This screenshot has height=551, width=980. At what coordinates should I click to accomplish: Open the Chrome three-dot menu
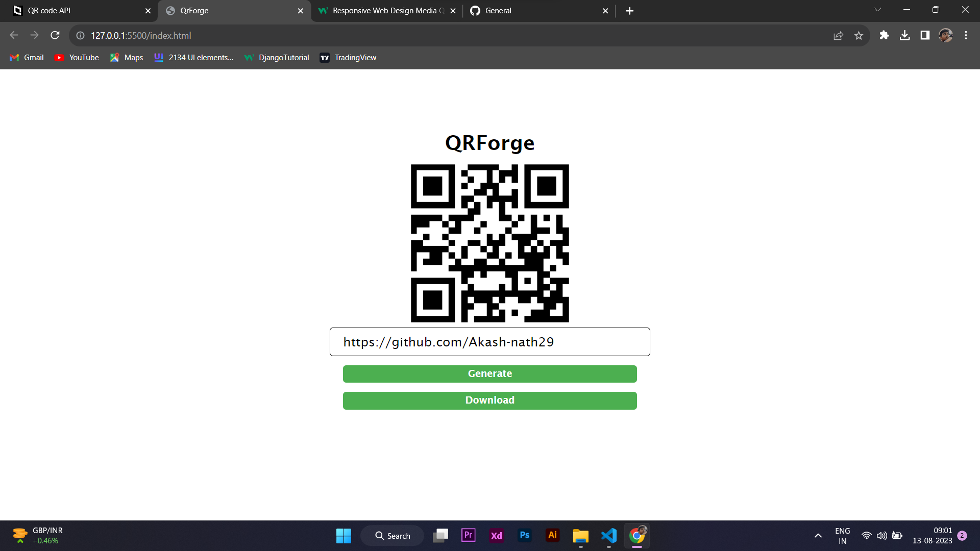[x=966, y=35]
